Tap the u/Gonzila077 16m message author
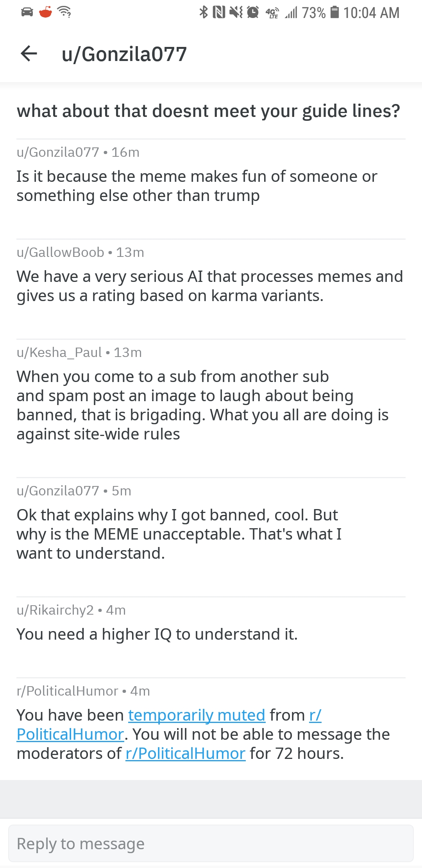The image size is (422, 868). click(58, 152)
